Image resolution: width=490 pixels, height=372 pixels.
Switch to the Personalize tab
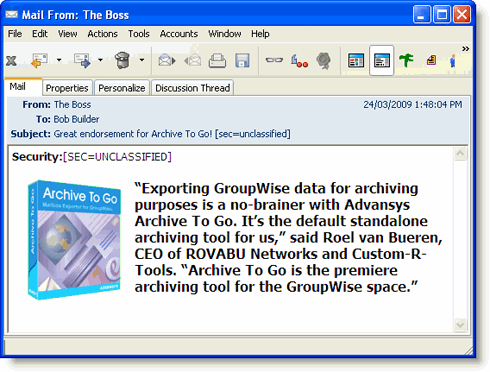click(122, 88)
